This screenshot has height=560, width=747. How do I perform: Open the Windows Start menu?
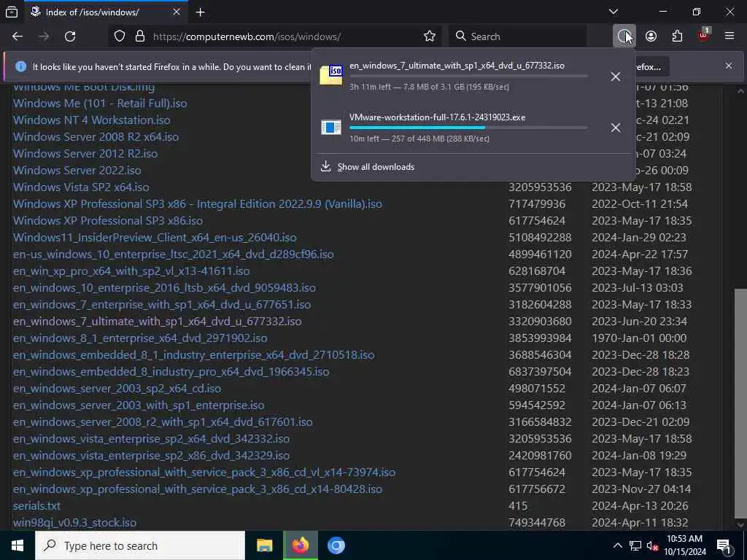click(x=18, y=545)
